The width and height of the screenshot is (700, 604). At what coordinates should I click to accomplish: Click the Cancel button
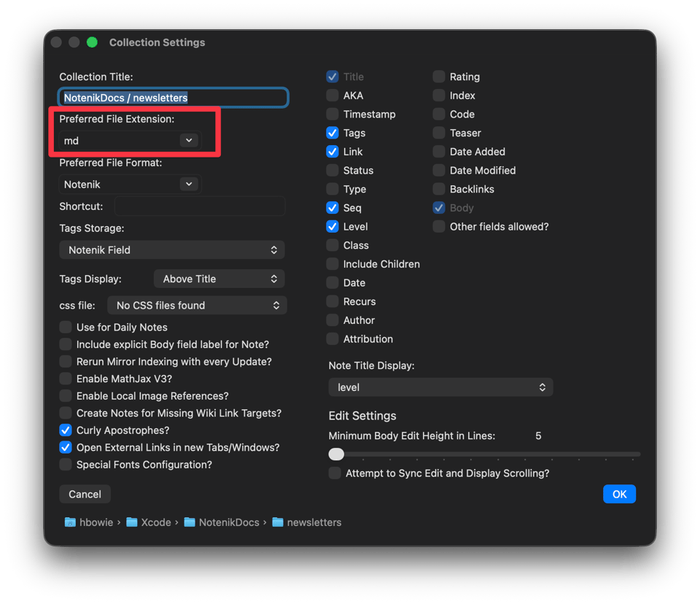(x=85, y=494)
